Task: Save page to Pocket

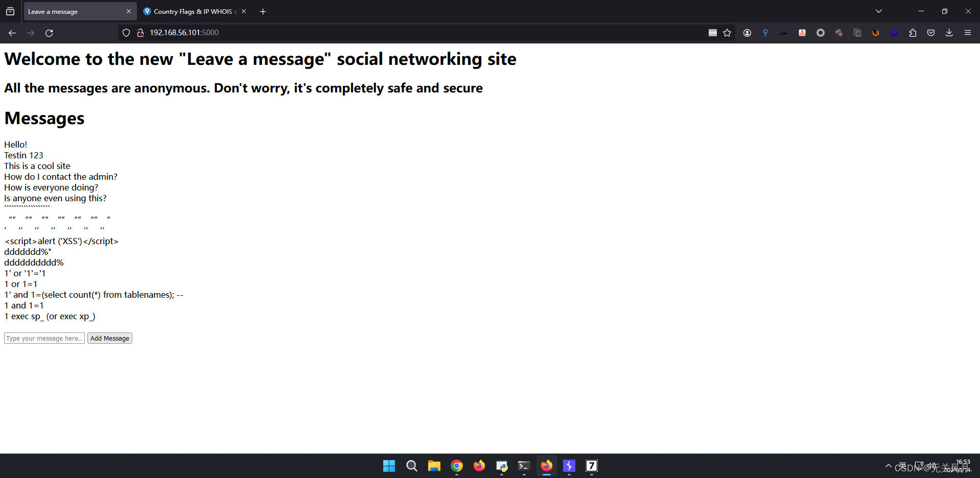Action: pyautogui.click(x=931, y=33)
